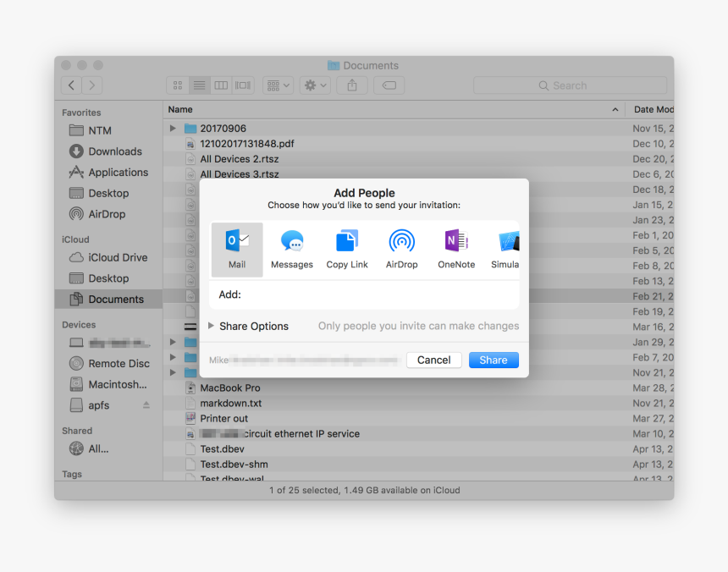728x572 pixels.
Task: Click the Finder toolbar Share icon
Action: (x=352, y=85)
